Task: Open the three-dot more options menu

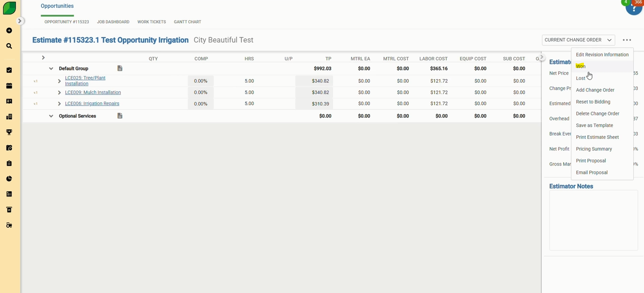Action: 627,40
